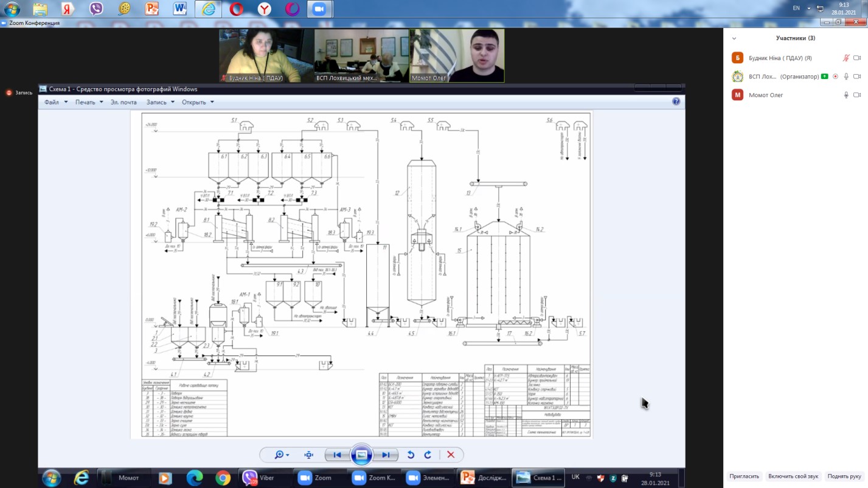Select Момот Олег video thumbnail
Screen dimensions: 868x488
[x=457, y=55]
